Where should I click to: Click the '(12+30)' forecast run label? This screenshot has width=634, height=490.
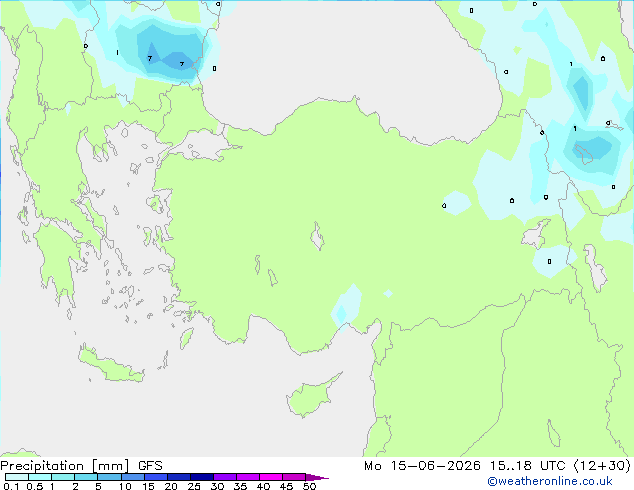pyautogui.click(x=602, y=466)
